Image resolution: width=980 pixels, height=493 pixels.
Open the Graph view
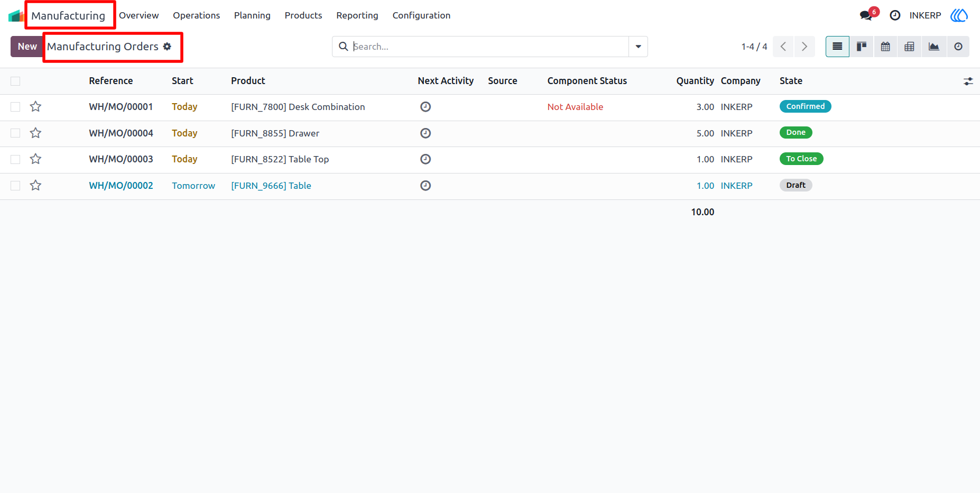click(x=933, y=47)
